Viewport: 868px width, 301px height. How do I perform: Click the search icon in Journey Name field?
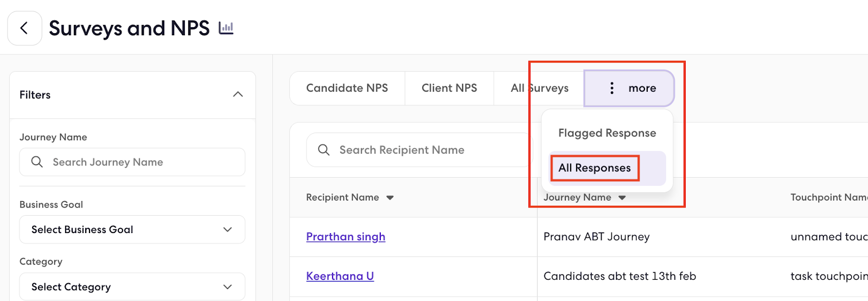coord(37,162)
